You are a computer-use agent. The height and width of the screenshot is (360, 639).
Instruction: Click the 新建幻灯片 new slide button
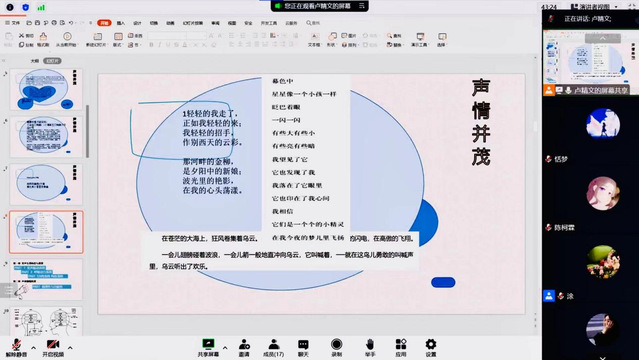[96, 40]
